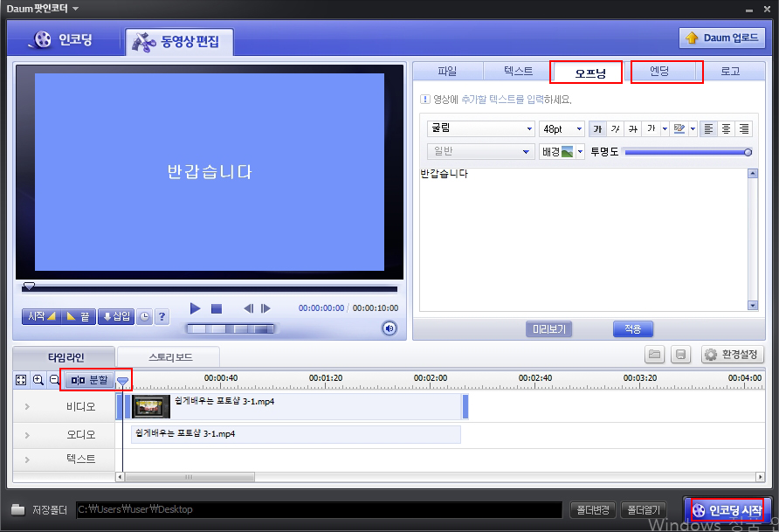779x532 pixels.
Task: Expand the 오디오 track
Action: point(27,435)
